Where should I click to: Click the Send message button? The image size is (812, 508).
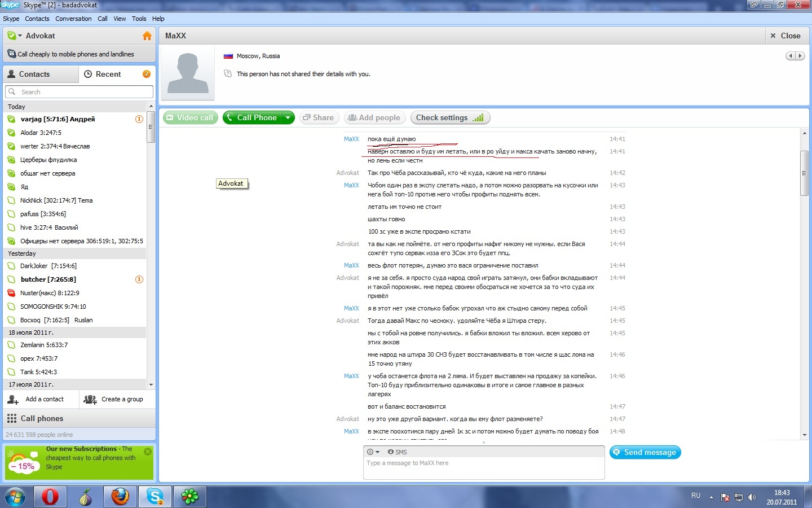[x=645, y=452]
